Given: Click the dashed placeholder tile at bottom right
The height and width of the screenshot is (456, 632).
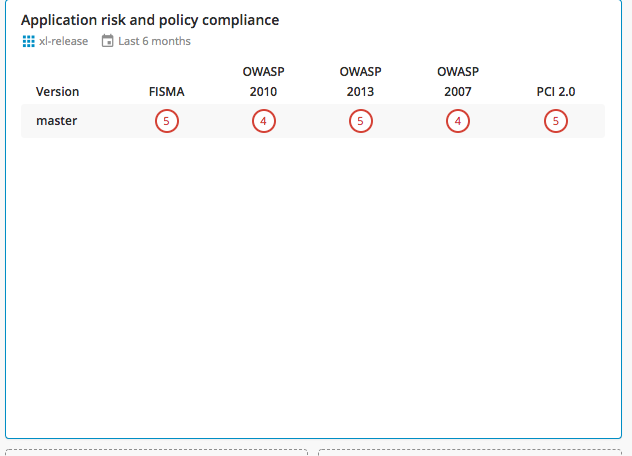Looking at the screenshot, I should click(470, 452).
